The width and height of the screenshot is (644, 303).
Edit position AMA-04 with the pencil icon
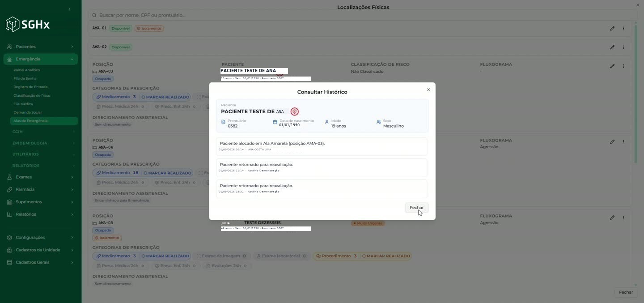[x=612, y=141]
